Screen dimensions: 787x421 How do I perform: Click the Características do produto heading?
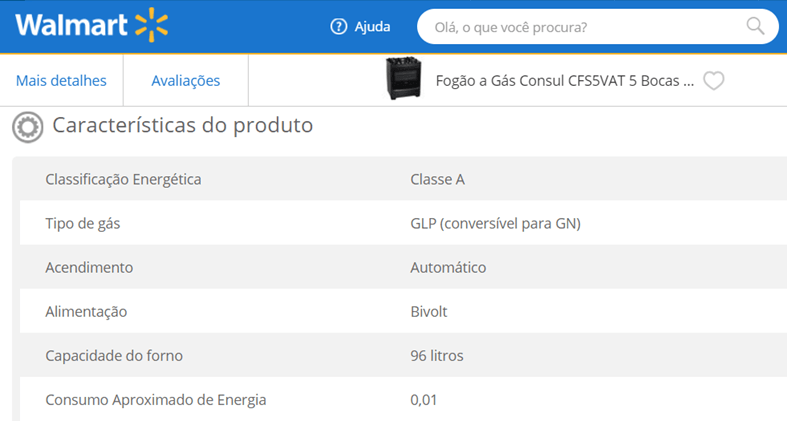click(183, 125)
